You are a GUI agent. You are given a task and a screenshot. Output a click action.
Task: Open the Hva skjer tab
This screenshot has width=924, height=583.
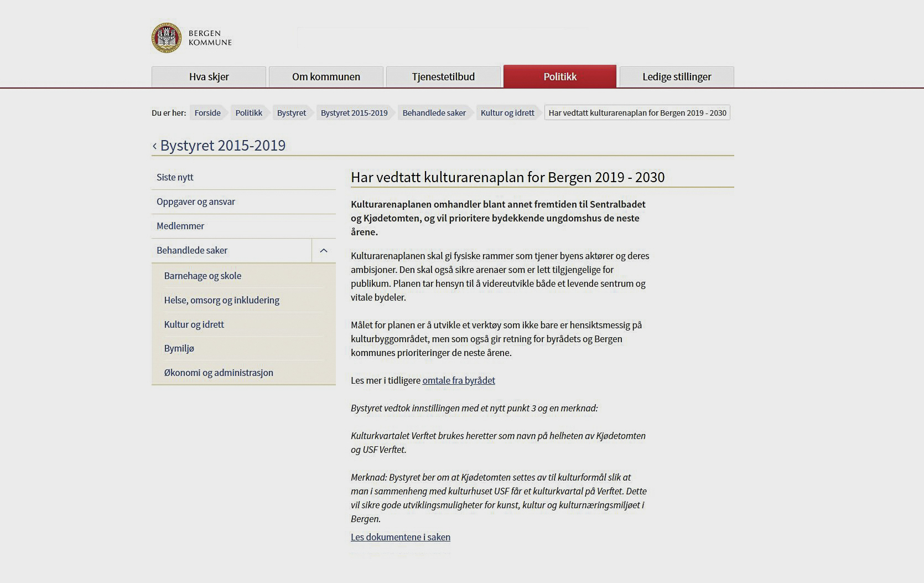point(209,77)
